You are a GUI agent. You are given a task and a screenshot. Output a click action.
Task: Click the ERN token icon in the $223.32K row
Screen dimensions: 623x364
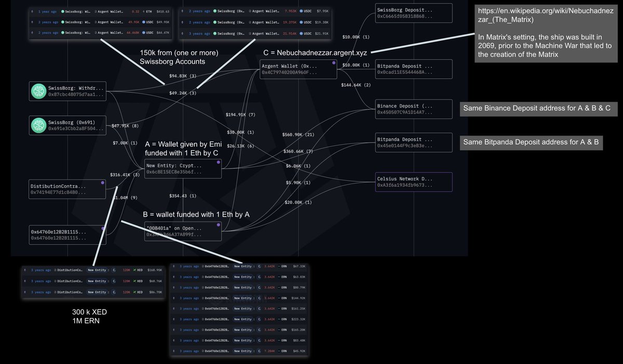pos(278,319)
